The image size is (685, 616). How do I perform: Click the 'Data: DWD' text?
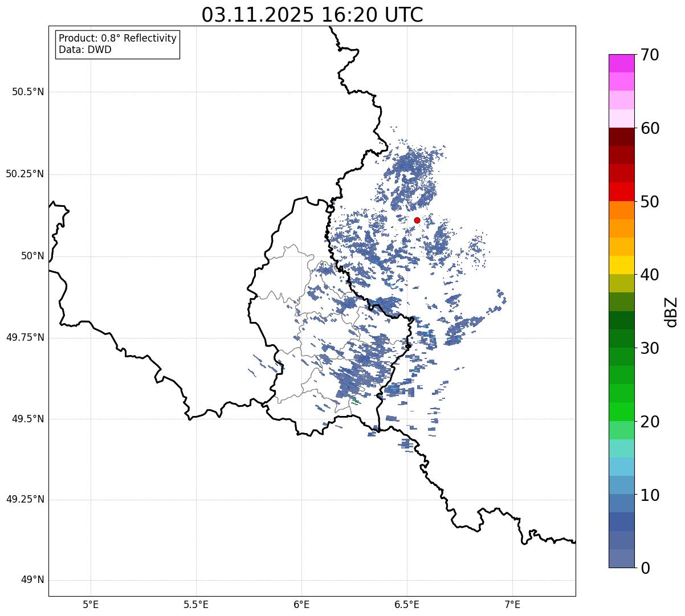pyautogui.click(x=85, y=50)
